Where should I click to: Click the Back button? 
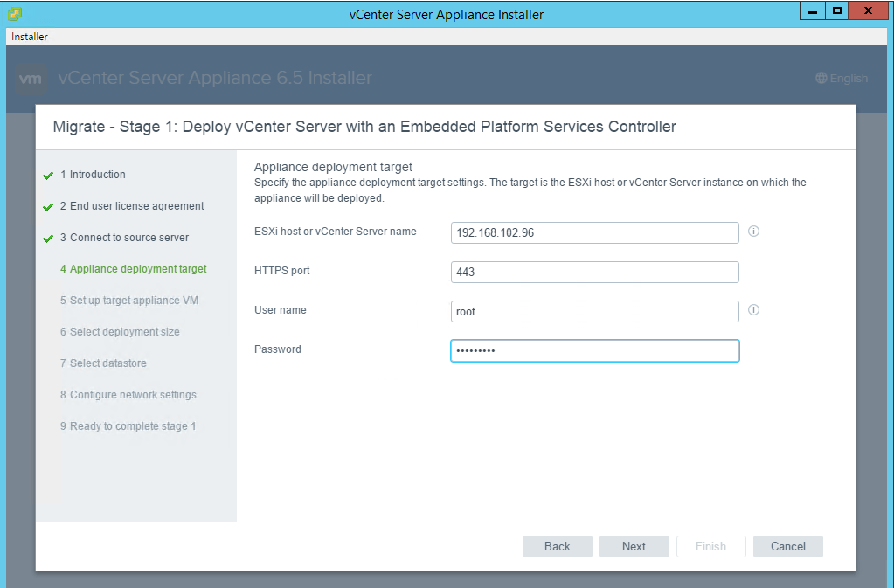[x=557, y=546]
